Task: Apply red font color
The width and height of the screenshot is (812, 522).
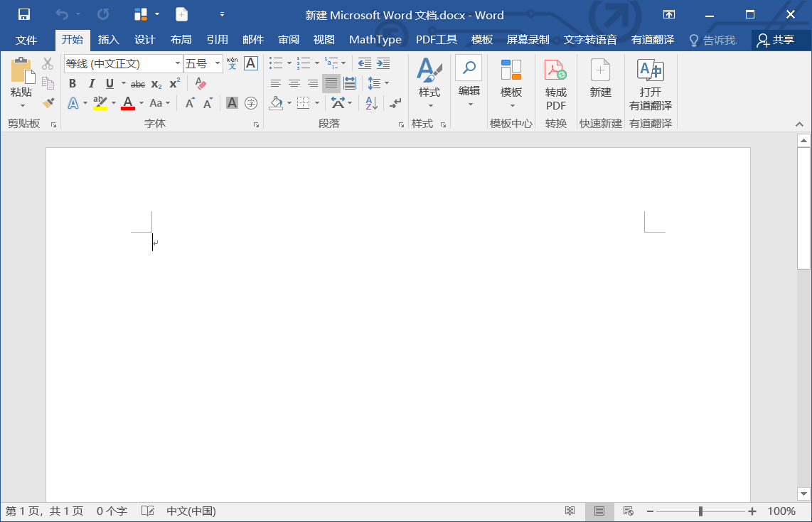Action: pos(128,103)
